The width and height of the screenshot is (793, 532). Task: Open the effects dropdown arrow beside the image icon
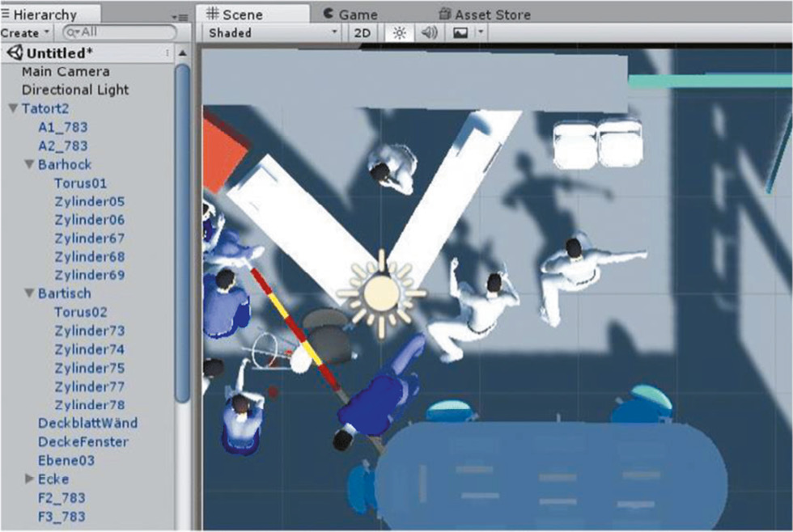[481, 33]
